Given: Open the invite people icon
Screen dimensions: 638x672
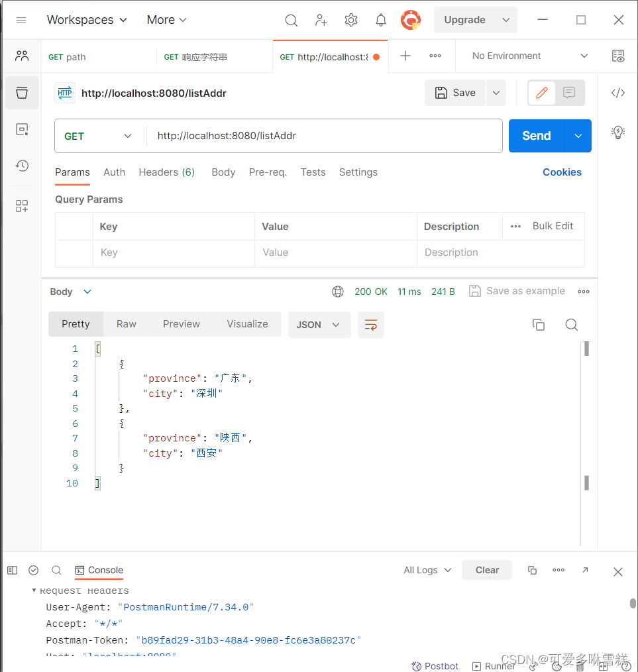Looking at the screenshot, I should pyautogui.click(x=321, y=20).
